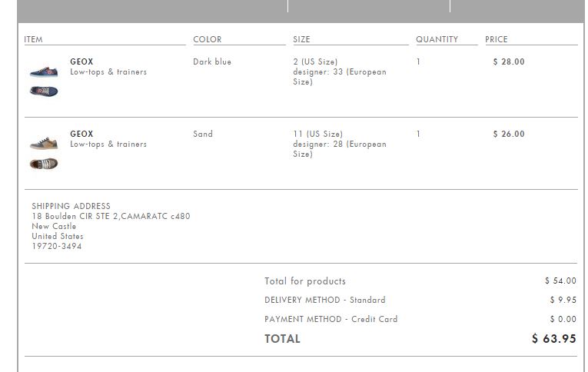
Task: Click the $ 28.00 item price
Action: click(x=509, y=61)
